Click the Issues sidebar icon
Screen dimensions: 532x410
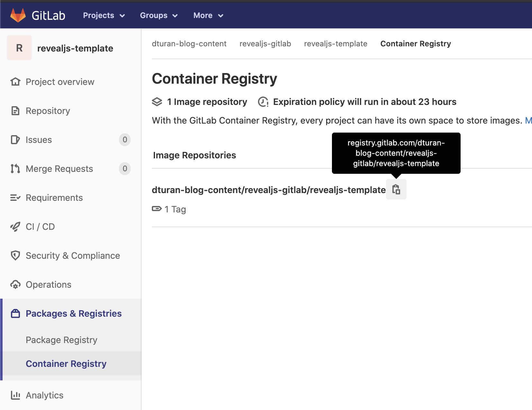[15, 140]
